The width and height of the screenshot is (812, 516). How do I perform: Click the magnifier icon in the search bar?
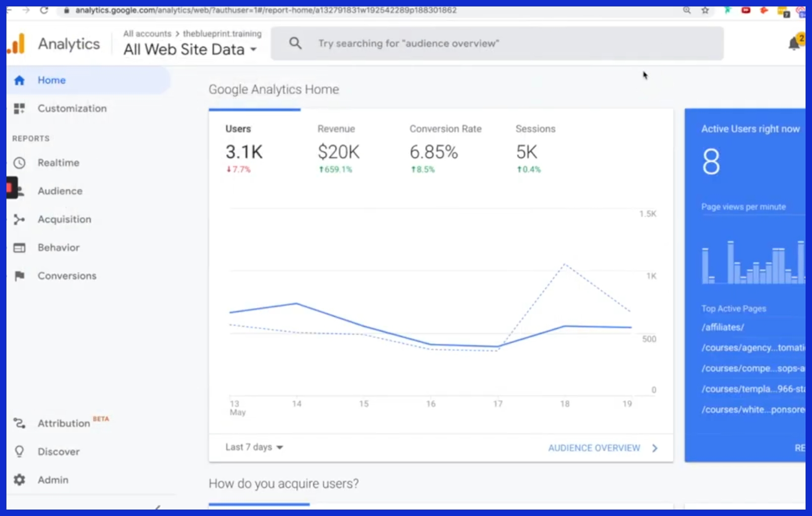click(x=295, y=43)
